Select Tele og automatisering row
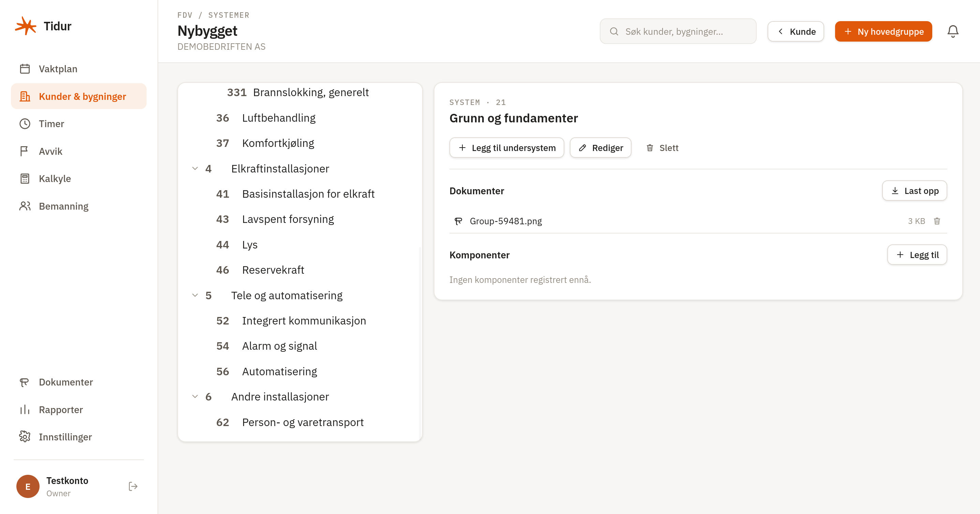 pyautogui.click(x=300, y=296)
